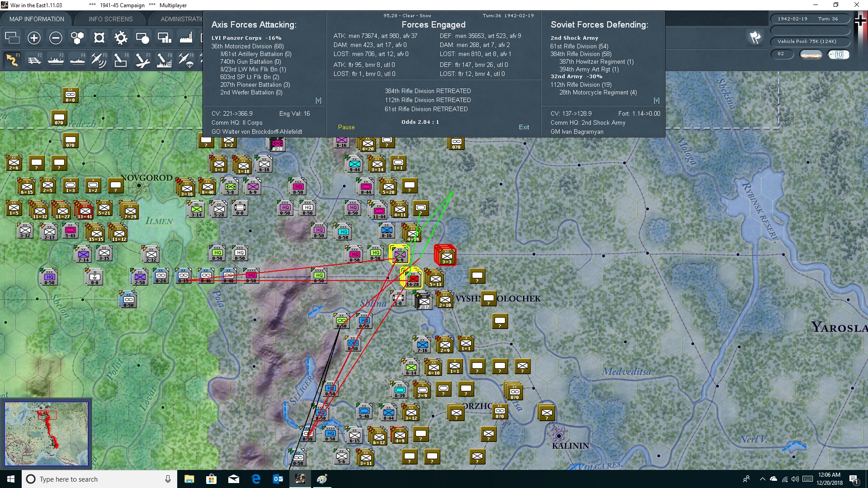This screenshot has height=488, width=868.
Task: Click the zoom in map button
Action: tap(34, 38)
